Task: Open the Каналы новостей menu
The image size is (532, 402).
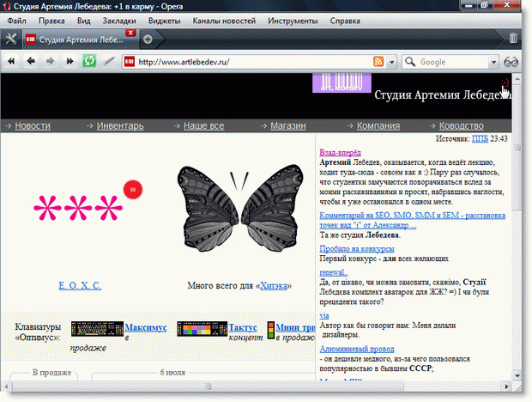Action: coord(224,21)
